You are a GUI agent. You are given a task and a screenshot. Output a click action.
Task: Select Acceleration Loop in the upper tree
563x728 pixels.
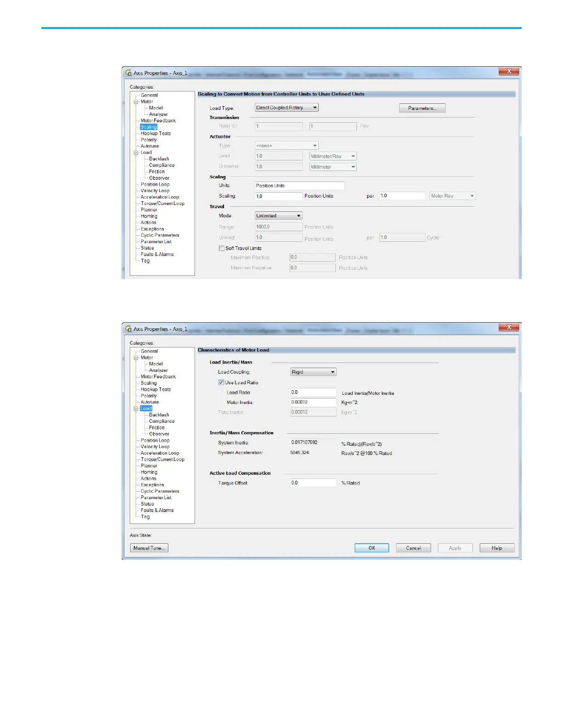tap(160, 197)
